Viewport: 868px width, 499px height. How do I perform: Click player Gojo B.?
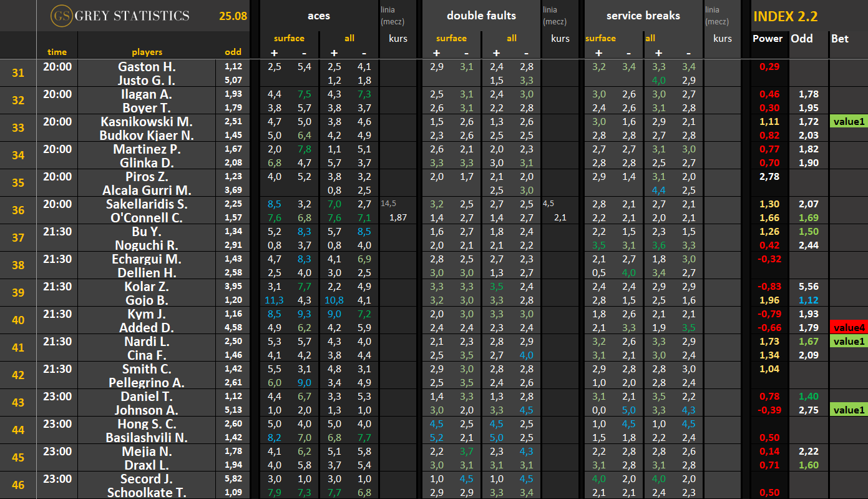click(147, 300)
